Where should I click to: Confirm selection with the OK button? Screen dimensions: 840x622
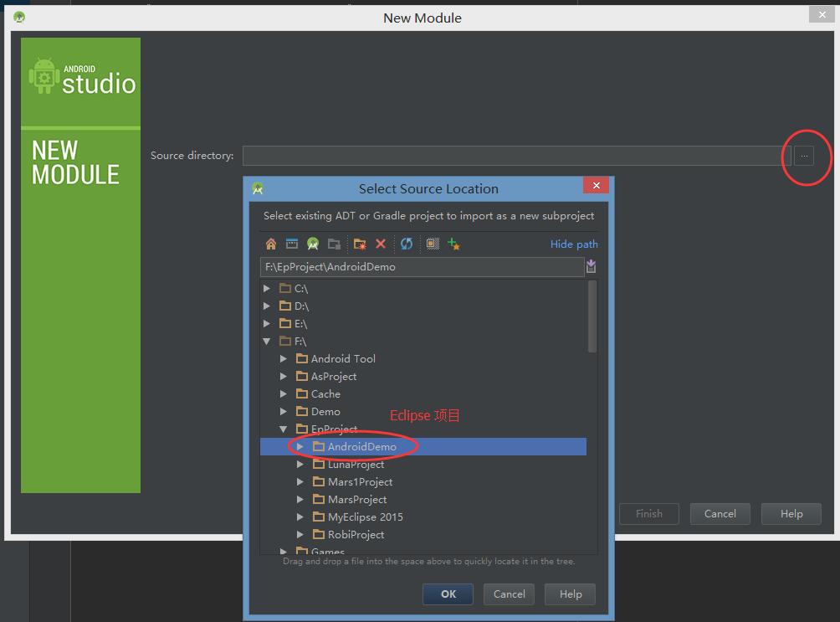tap(448, 594)
